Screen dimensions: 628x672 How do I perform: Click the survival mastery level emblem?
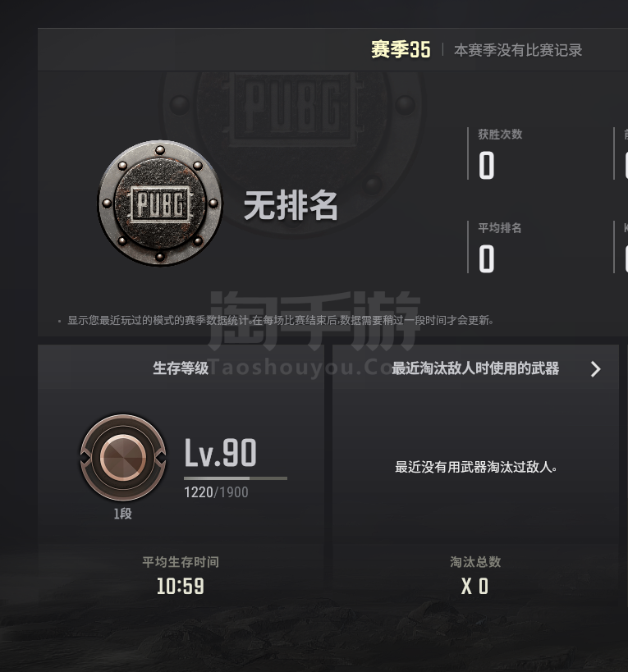pyautogui.click(x=123, y=457)
